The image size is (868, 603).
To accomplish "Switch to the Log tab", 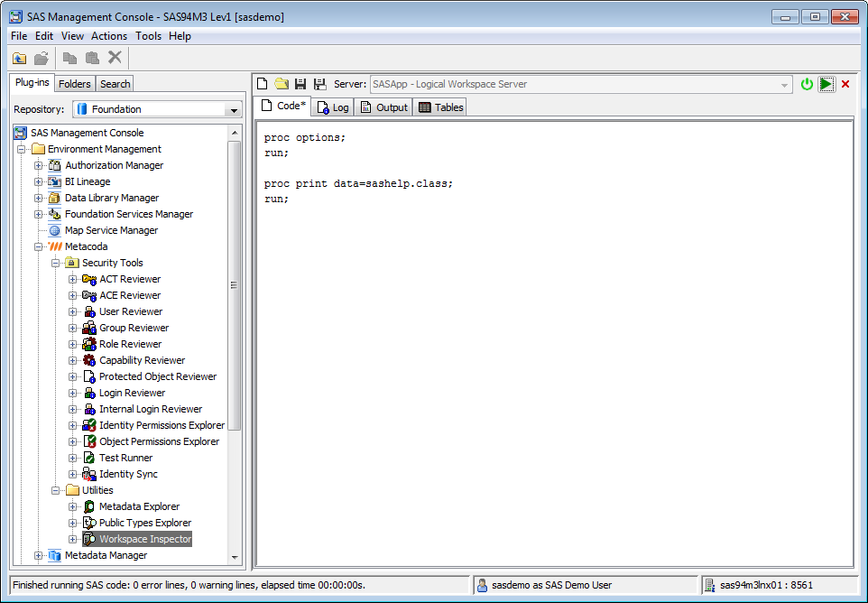I will (x=333, y=107).
